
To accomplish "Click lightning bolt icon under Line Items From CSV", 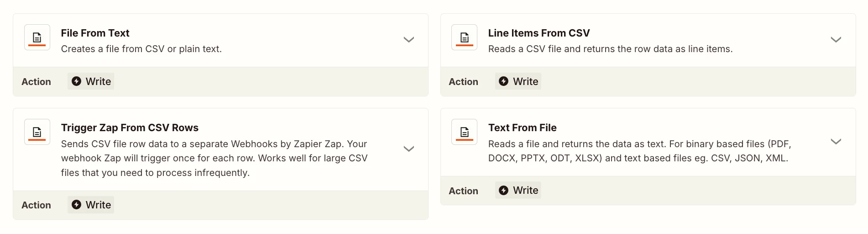I will 503,81.
